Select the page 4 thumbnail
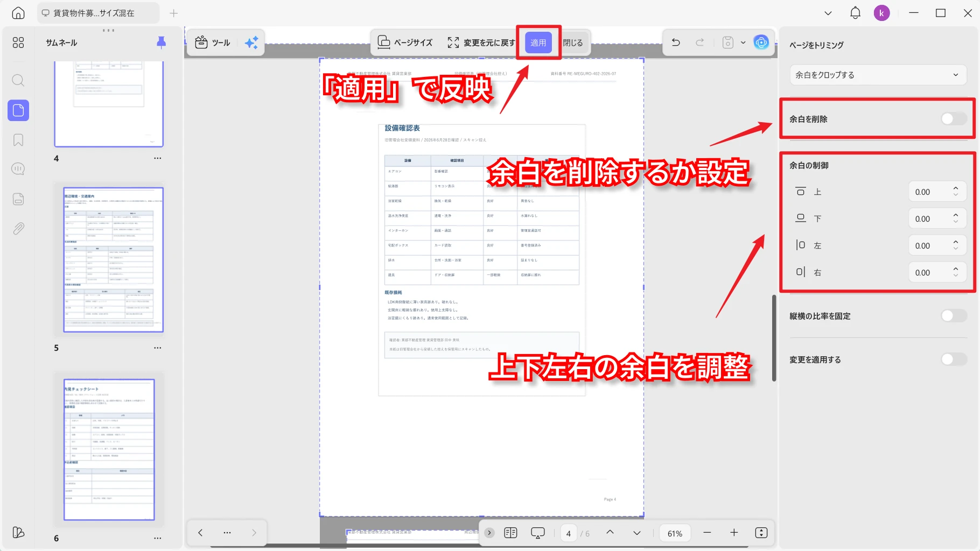Image resolution: width=980 pixels, height=551 pixels. 109,103
